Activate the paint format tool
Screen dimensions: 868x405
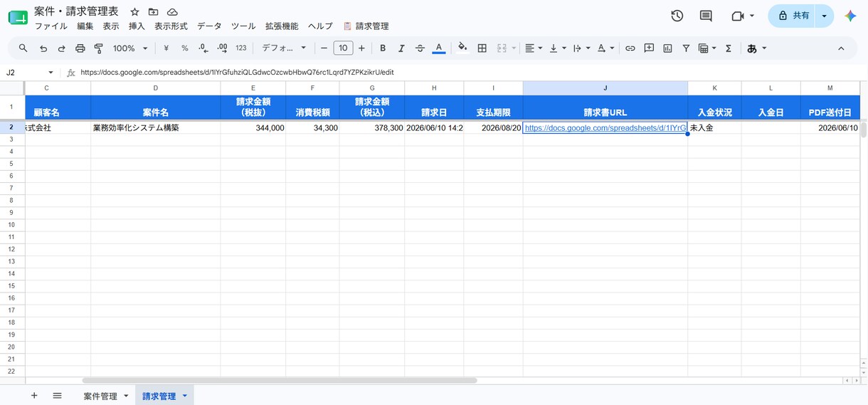(x=98, y=48)
